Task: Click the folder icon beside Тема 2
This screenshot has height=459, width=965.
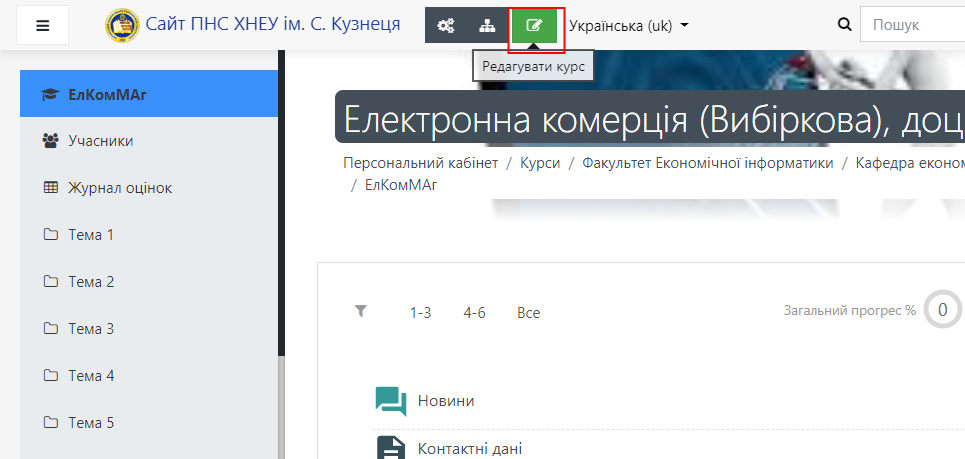Action: coord(50,282)
